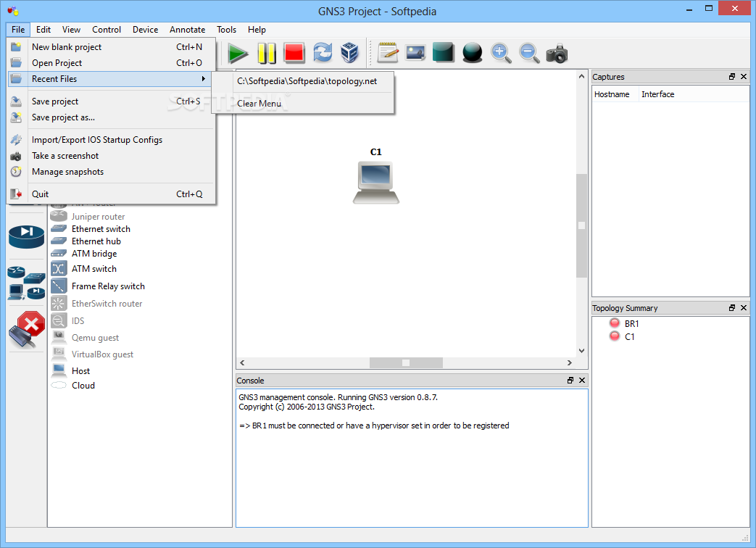Select Import/Export IOS Startup Configs
The width and height of the screenshot is (756, 548).
[x=111, y=140]
